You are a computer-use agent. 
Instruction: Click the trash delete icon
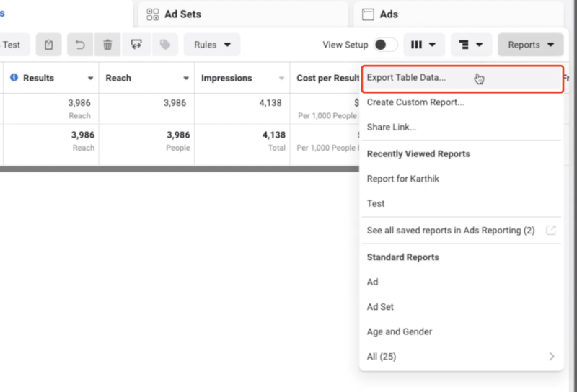107,45
